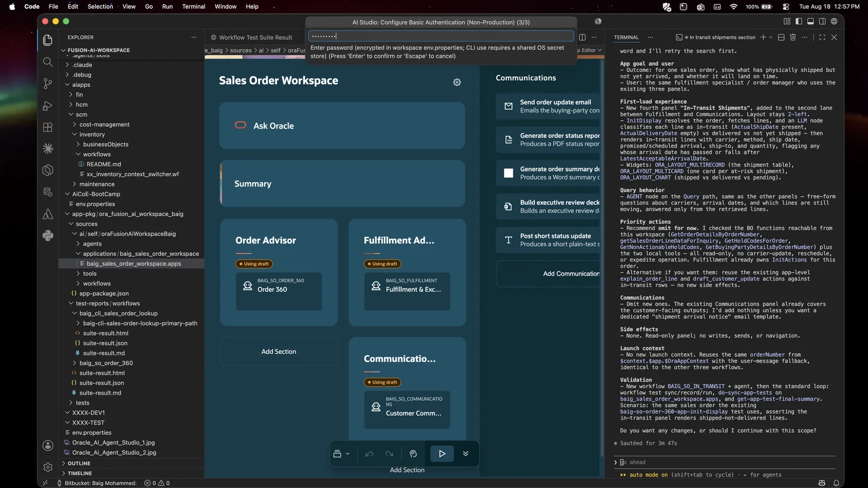Image resolution: width=868 pixels, height=488 pixels.
Task: Click the Customize Layout icon
Action: click(787, 21)
